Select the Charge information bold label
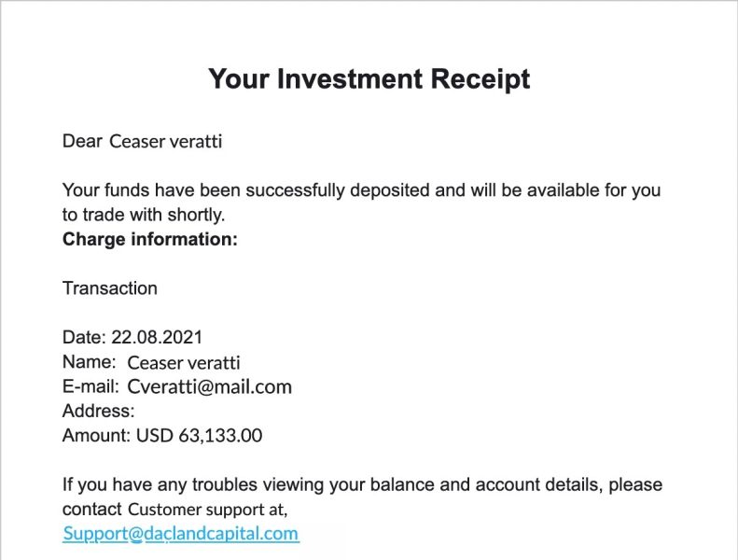This screenshot has width=738, height=560. (x=149, y=239)
